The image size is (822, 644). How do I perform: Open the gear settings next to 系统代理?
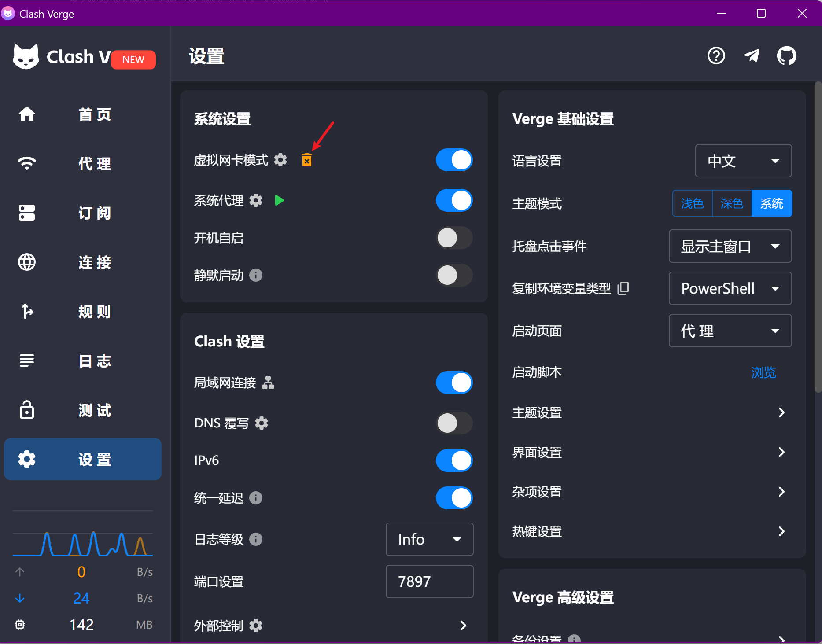click(x=256, y=201)
